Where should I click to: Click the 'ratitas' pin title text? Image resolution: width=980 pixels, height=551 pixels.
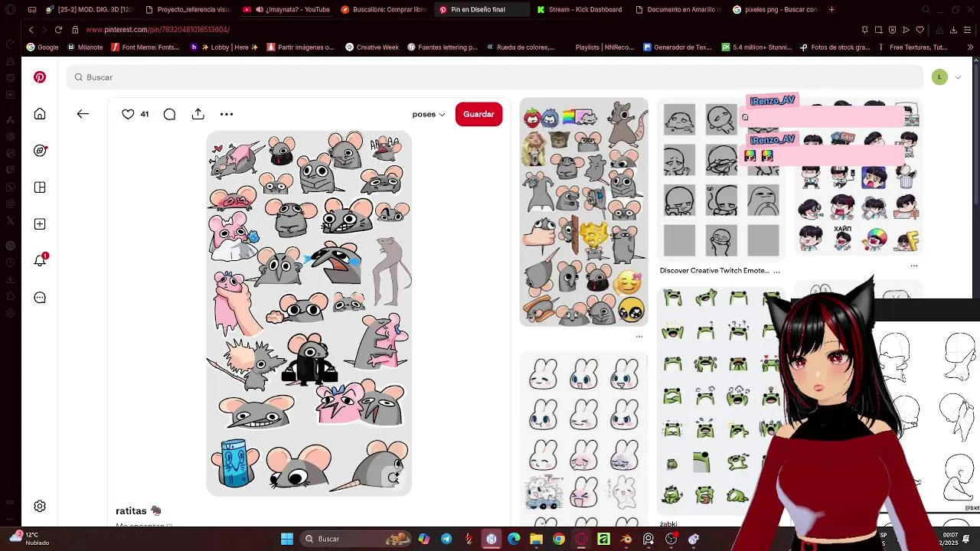point(131,510)
